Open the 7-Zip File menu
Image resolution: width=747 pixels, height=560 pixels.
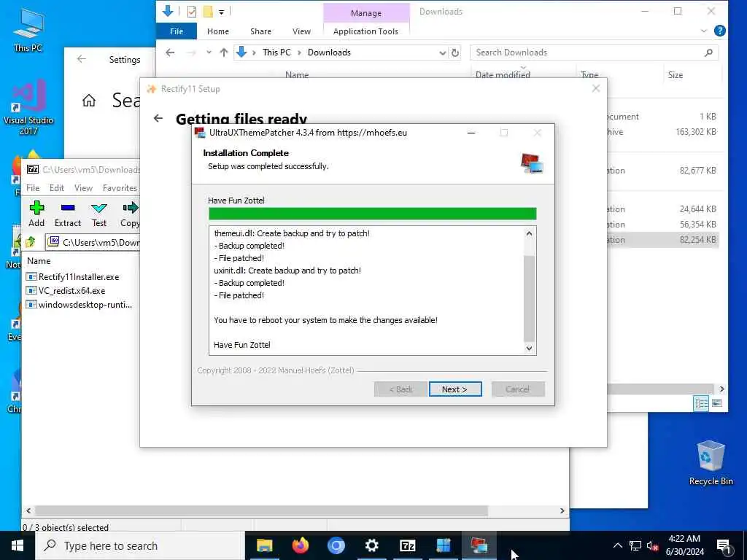point(33,188)
